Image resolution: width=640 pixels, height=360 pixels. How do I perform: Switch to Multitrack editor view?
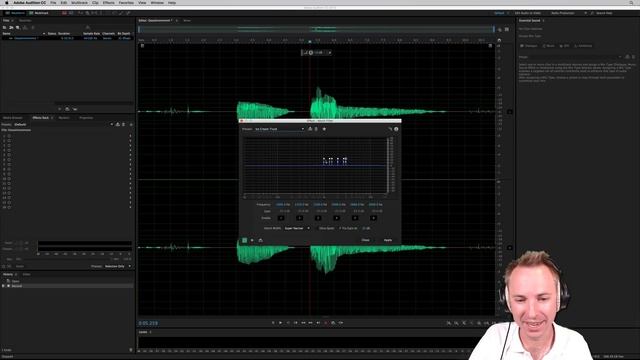(39, 13)
